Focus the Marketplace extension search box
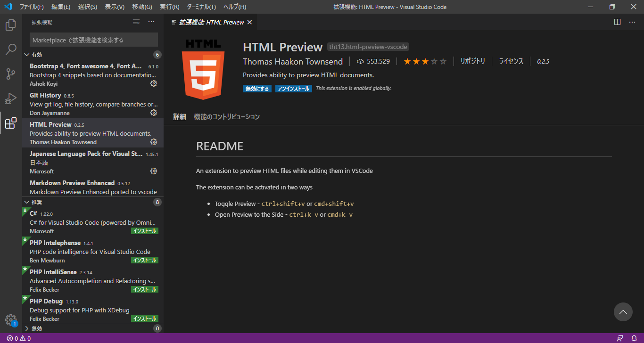The width and height of the screenshot is (644, 343). coord(94,40)
